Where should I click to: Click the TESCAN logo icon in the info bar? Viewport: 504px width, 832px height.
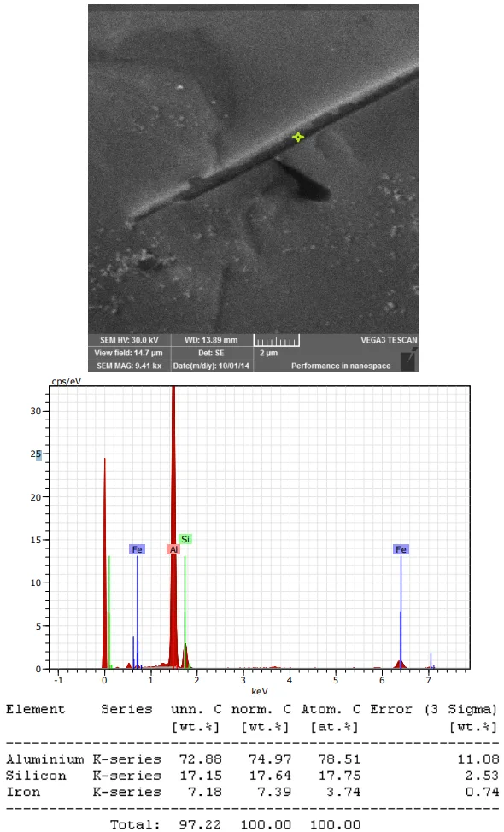(x=409, y=360)
